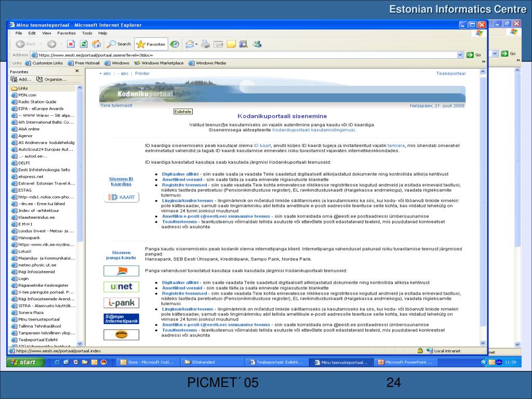
Task: Expand the Links bar overflow chevron
Action: point(484,62)
